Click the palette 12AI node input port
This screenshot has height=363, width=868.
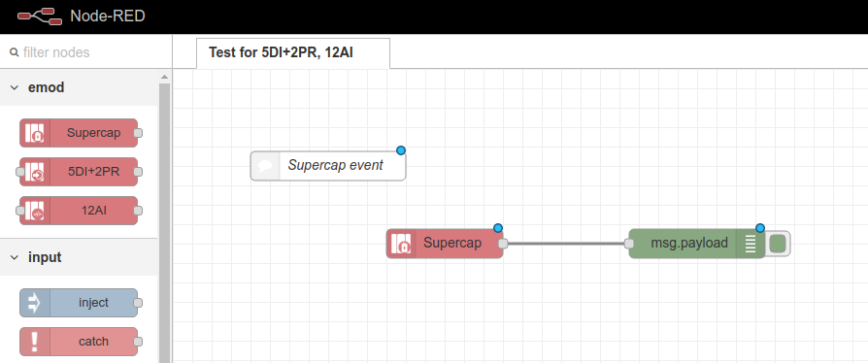coord(20,211)
